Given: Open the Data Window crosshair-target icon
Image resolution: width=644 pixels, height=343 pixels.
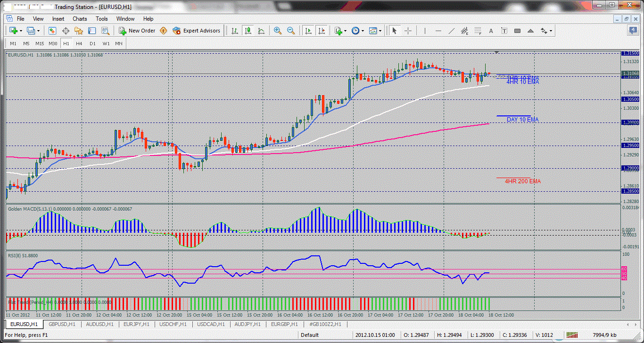Looking at the screenshot, I should [66, 31].
